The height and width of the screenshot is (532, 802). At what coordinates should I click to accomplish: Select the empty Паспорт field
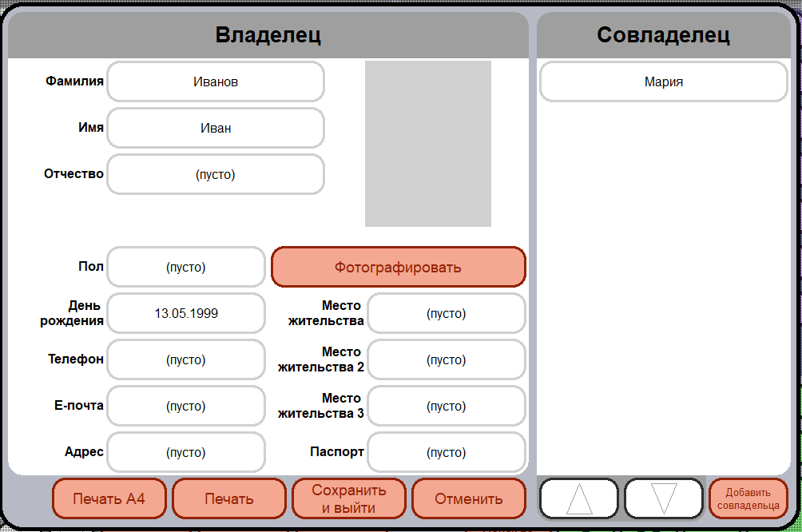(x=446, y=452)
